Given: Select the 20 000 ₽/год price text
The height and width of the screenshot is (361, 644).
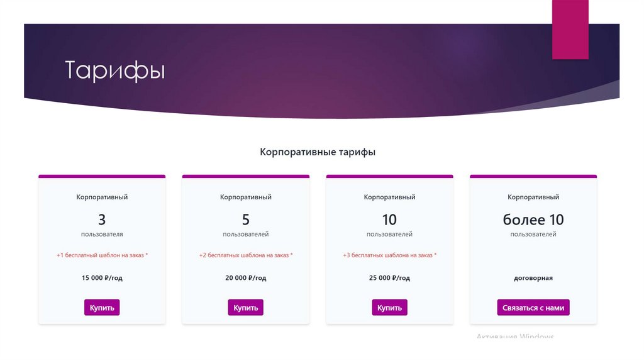Looking at the screenshot, I should (246, 278).
